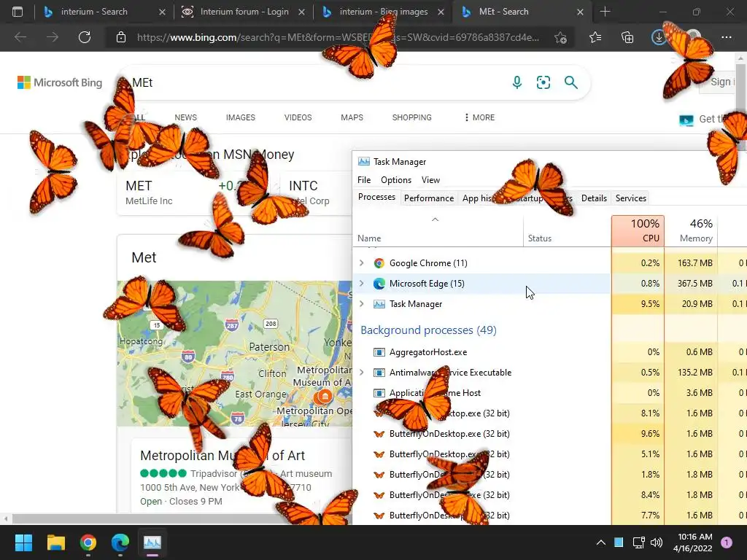Sort processes by the Memory column header
747x560 pixels.
(x=691, y=230)
